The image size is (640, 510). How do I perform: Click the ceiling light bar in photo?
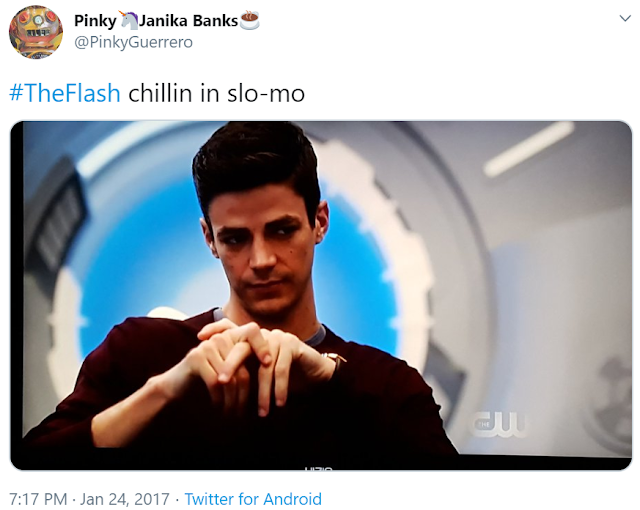528,149
